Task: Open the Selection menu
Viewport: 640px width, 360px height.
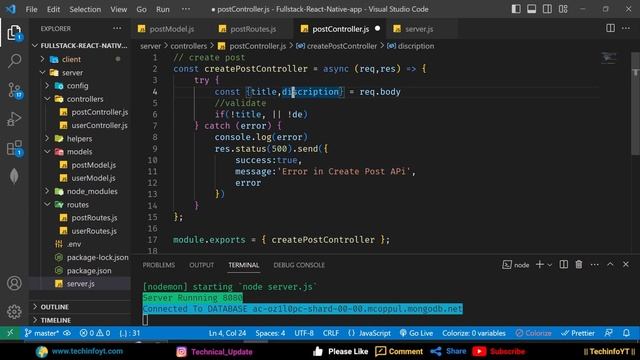Action: click(85, 9)
